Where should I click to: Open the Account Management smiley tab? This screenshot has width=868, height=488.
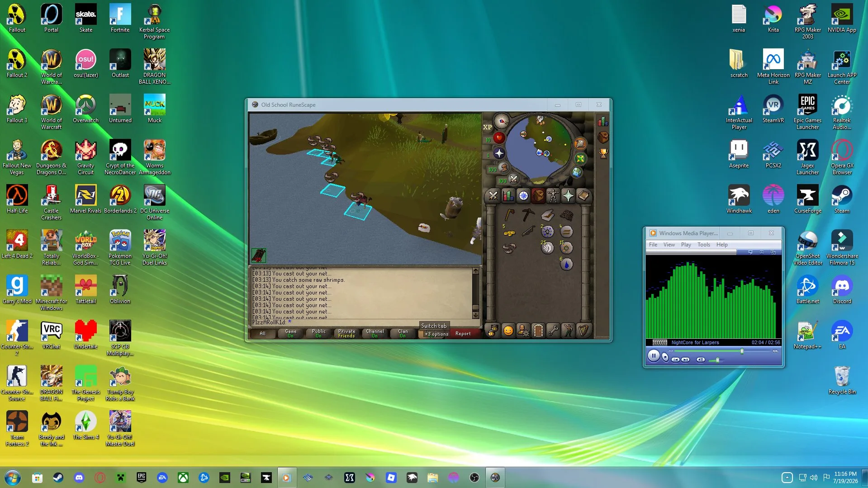tap(508, 331)
